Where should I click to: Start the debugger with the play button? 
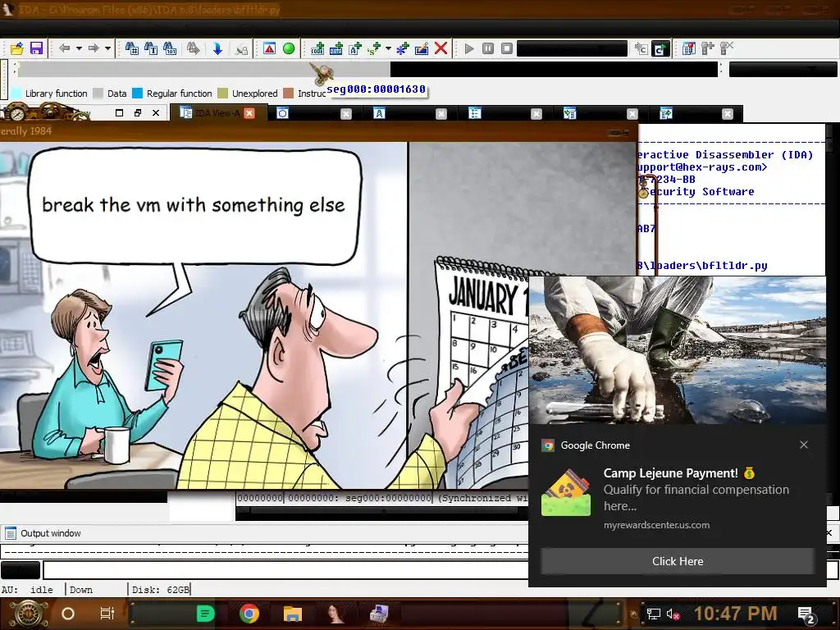[x=469, y=48]
